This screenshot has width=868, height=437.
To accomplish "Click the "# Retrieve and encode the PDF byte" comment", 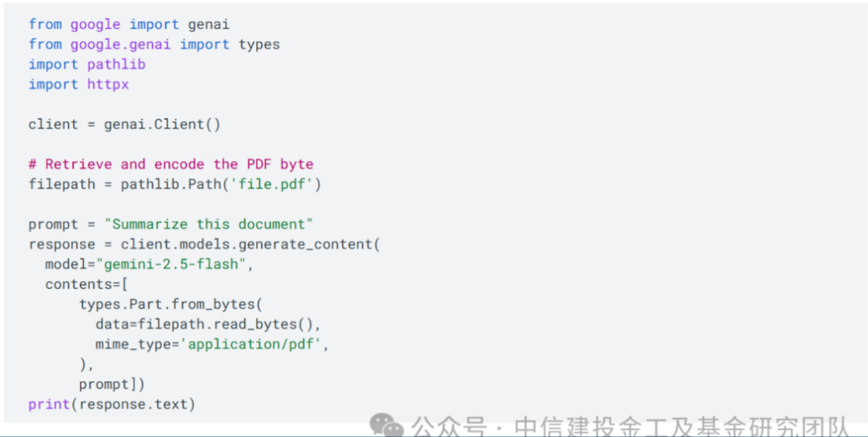I will (x=170, y=164).
